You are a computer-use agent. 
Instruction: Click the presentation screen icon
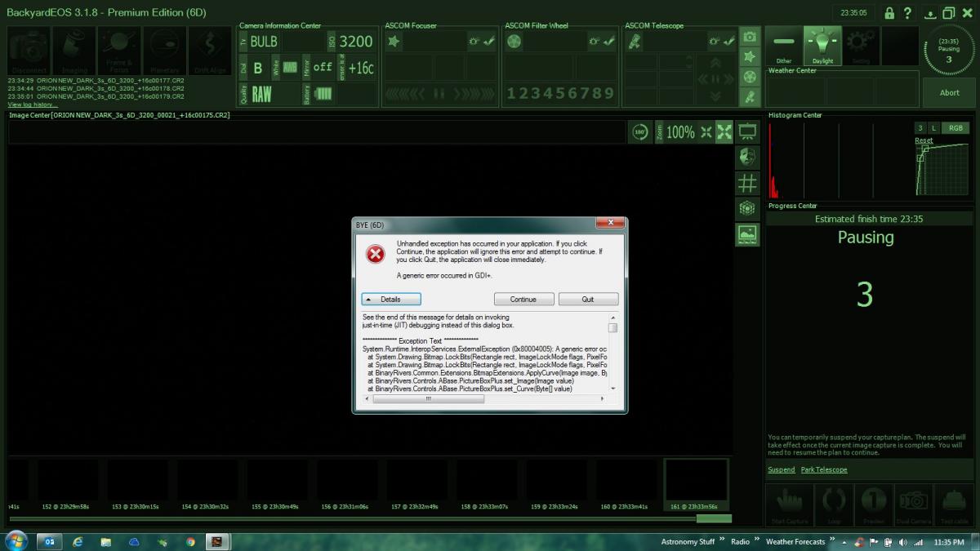[x=747, y=131]
